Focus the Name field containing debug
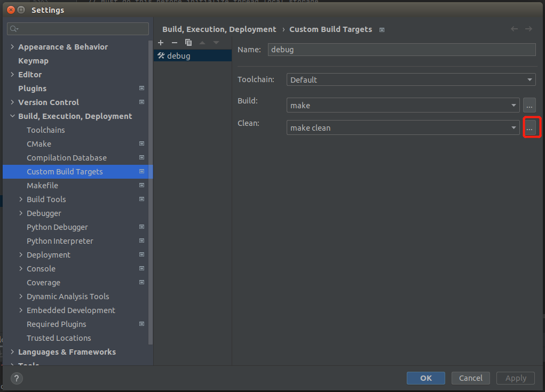This screenshot has width=545, height=392. coord(401,50)
